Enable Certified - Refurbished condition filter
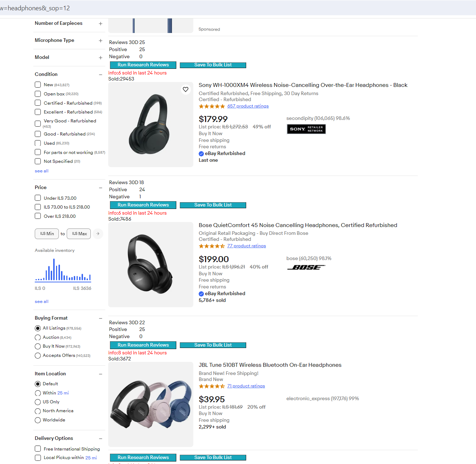 pyautogui.click(x=38, y=103)
